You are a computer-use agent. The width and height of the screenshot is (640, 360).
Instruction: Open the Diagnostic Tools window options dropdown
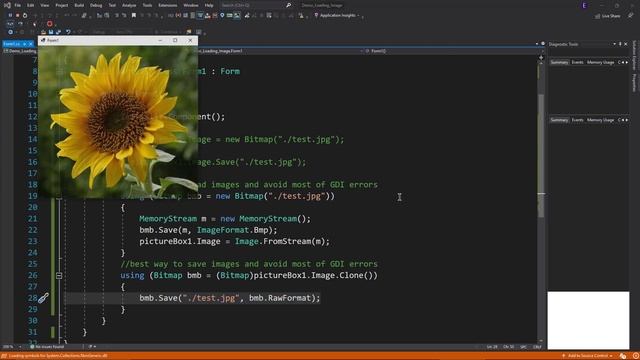(x=614, y=44)
